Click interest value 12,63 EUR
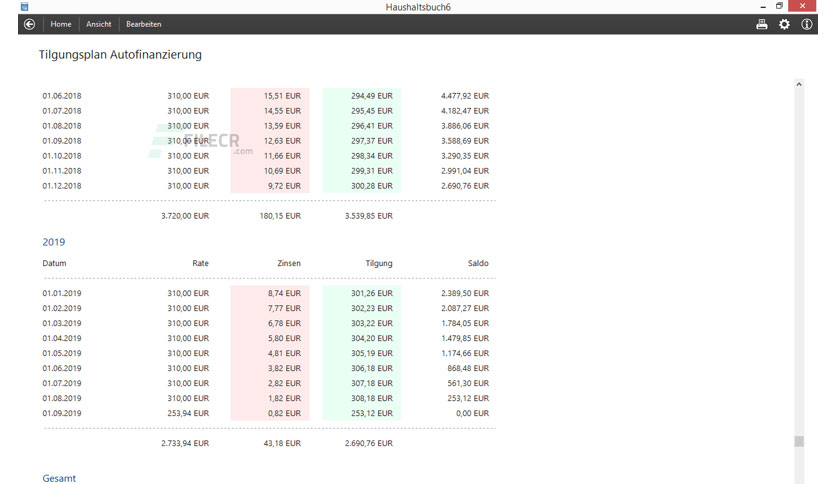 [282, 141]
